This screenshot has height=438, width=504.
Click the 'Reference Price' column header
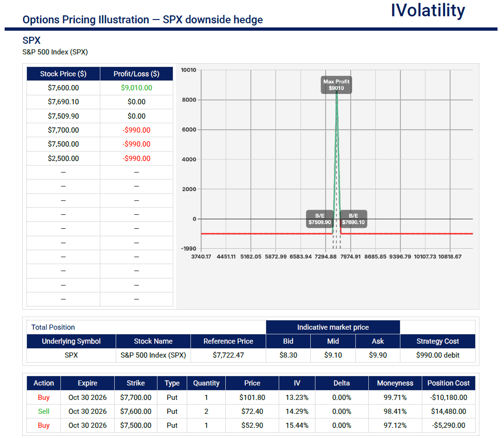(x=228, y=341)
